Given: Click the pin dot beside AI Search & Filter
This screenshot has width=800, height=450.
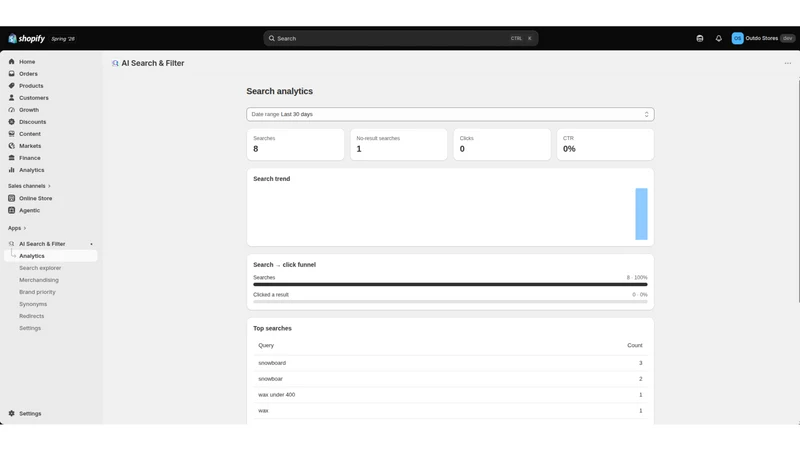Looking at the screenshot, I should (x=91, y=244).
